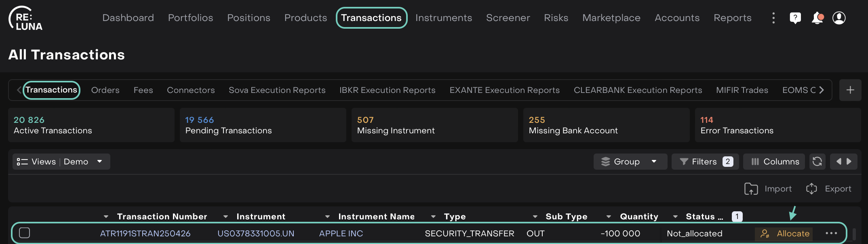Open row actions three-dot menu
This screenshot has width=868, height=244.
(831, 233)
